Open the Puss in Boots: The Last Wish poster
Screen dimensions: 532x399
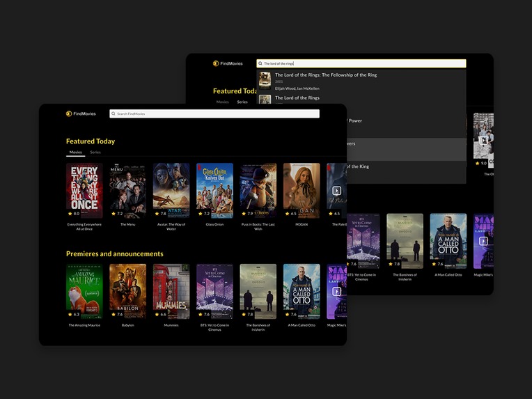[x=258, y=191]
